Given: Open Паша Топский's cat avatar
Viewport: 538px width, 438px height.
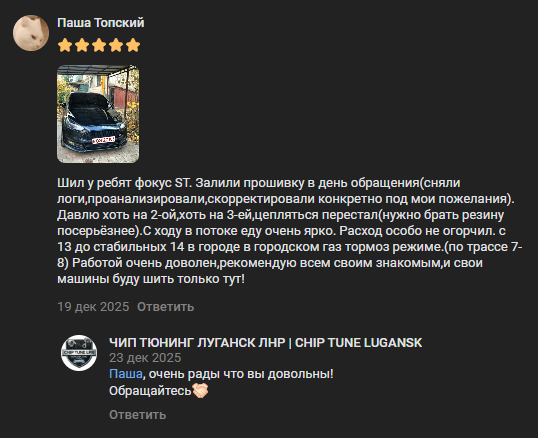Looking at the screenshot, I should [31, 33].
